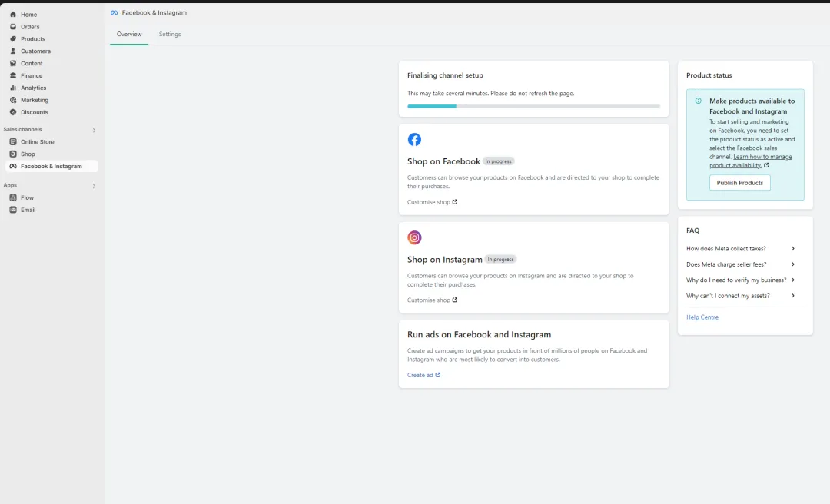
Task: Click the Facebook logo icon
Action: tap(414, 139)
